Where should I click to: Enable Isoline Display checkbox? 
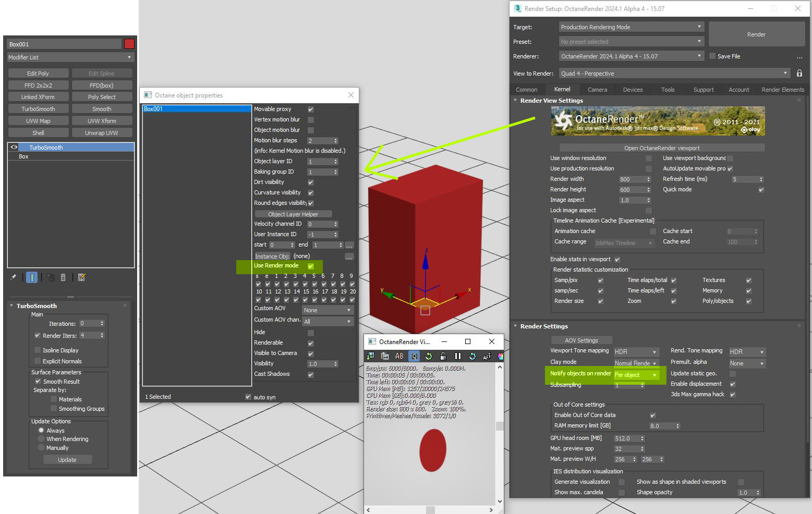[38, 350]
